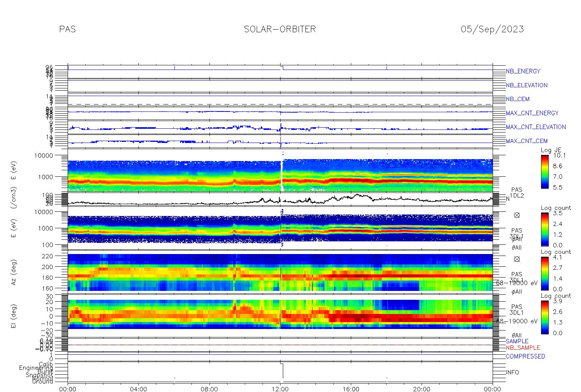
Task: Click the Log JE color bar
Action: 544,171
